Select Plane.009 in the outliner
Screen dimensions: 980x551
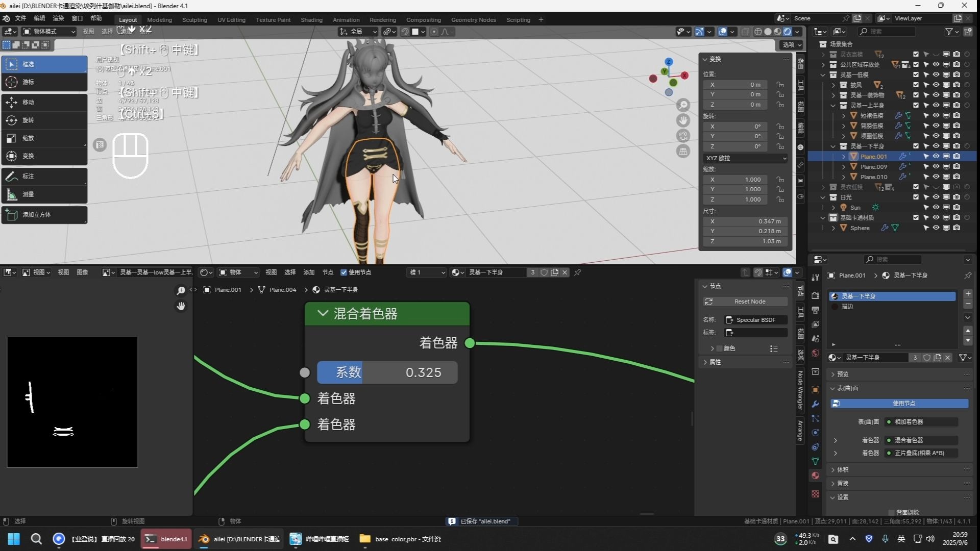coord(873,167)
